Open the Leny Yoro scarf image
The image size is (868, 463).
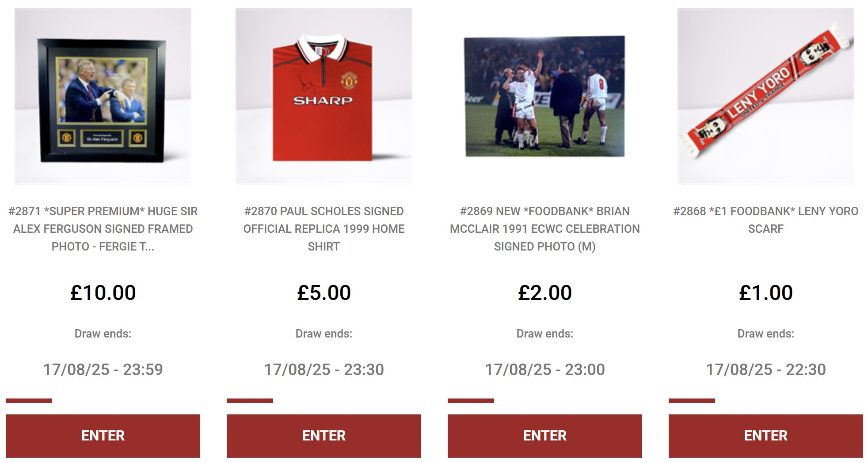(x=766, y=96)
